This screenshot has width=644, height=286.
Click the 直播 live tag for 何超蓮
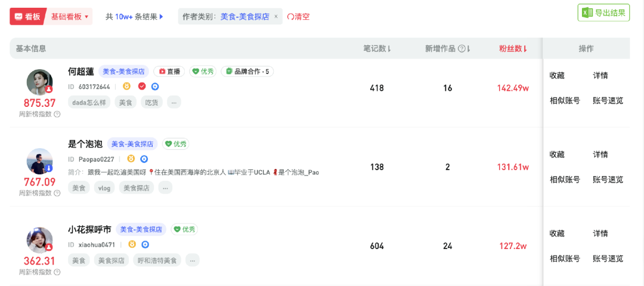point(169,72)
